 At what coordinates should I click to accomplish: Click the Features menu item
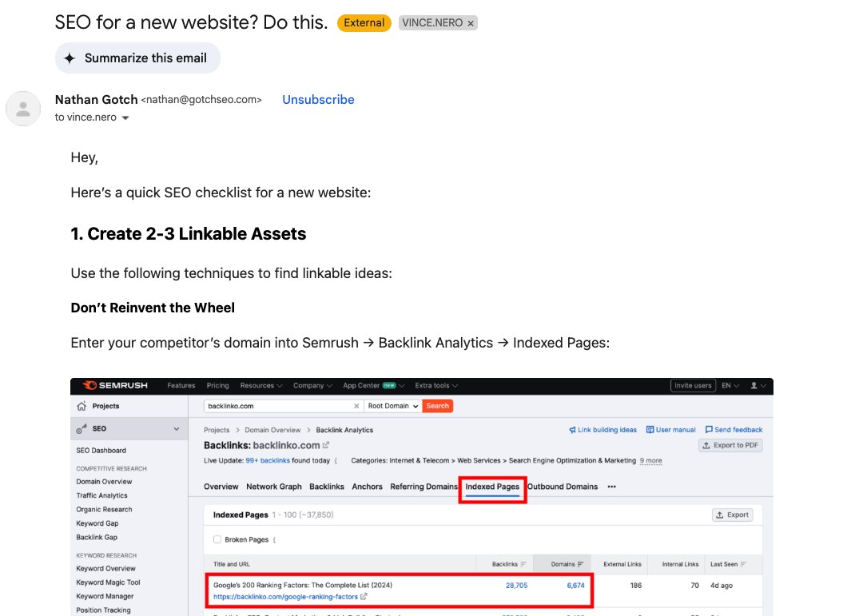click(x=181, y=385)
